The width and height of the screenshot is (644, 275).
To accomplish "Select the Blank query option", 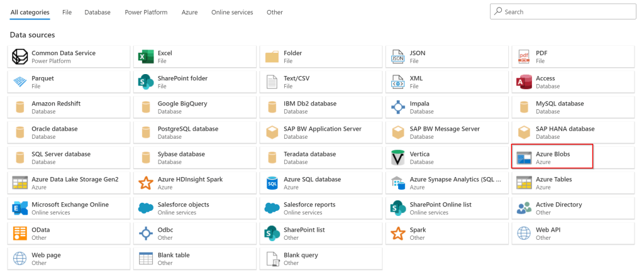I will click(300, 259).
